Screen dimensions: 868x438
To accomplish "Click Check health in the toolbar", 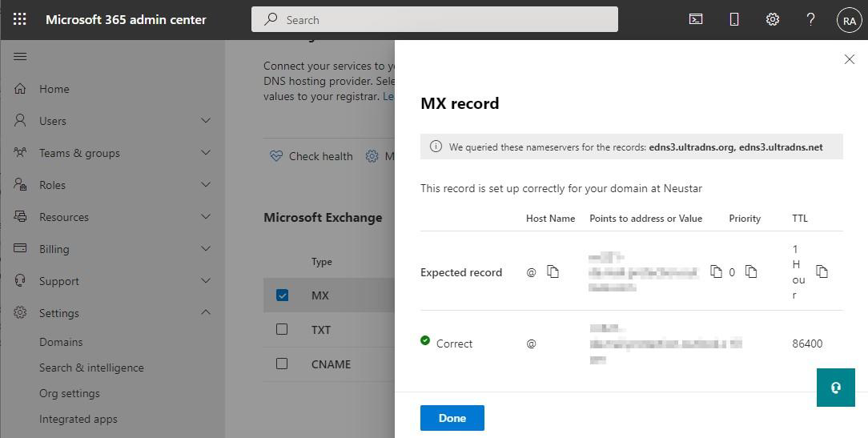I will coord(311,156).
